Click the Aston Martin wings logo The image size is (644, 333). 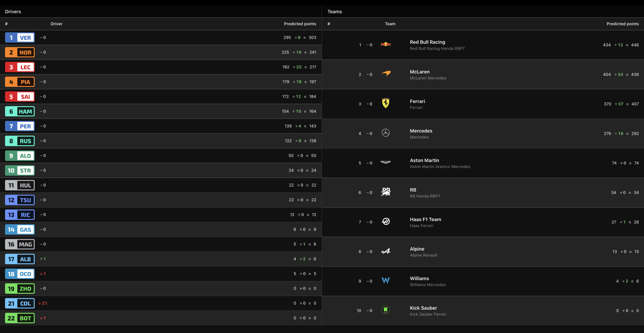coord(386,162)
